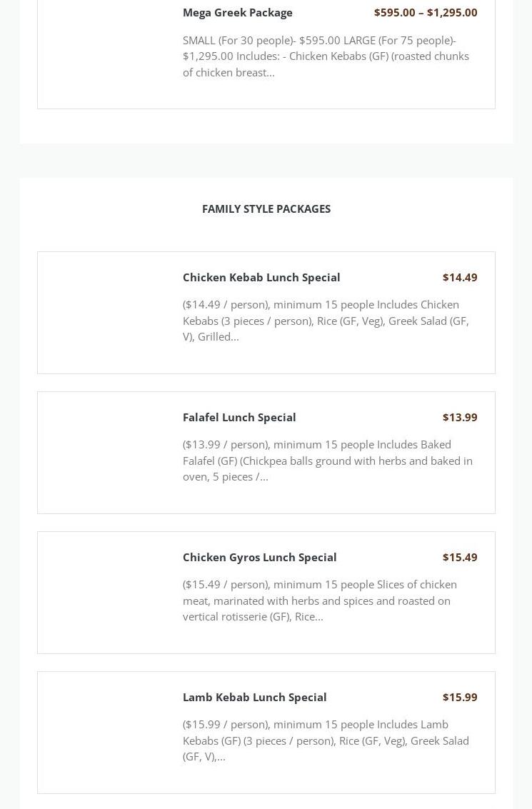Open the Chicken Kebab Lunch Special description
532x809 pixels.
pyautogui.click(x=327, y=321)
